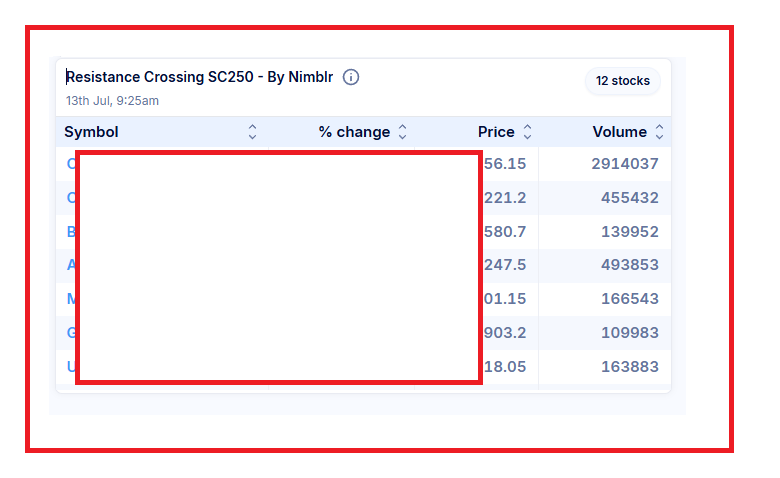Click price cell ending 01.15

click(x=505, y=298)
